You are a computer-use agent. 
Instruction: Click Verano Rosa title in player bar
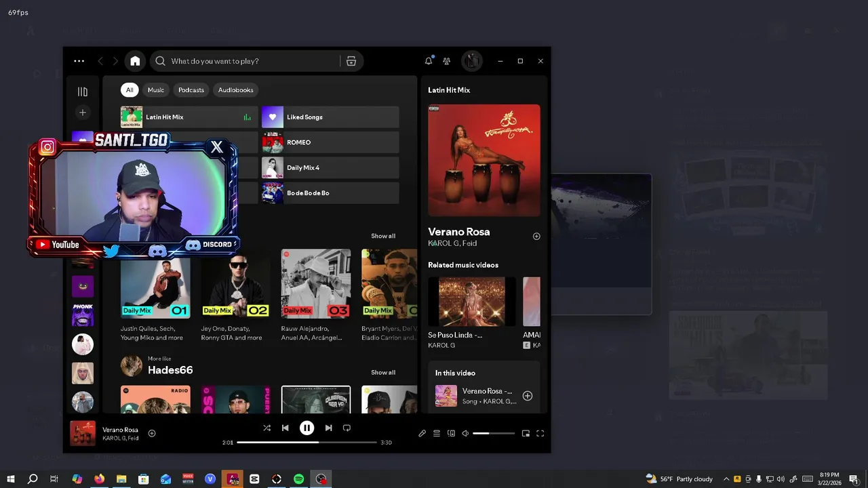click(120, 430)
